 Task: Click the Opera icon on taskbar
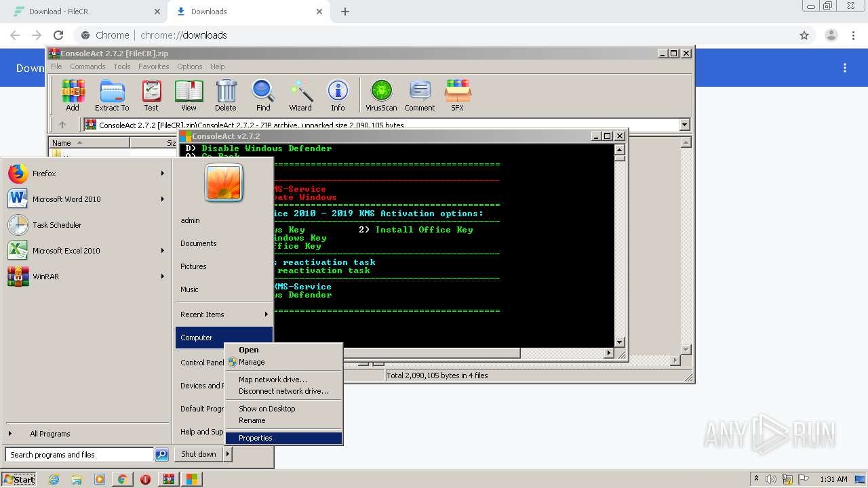(145, 479)
